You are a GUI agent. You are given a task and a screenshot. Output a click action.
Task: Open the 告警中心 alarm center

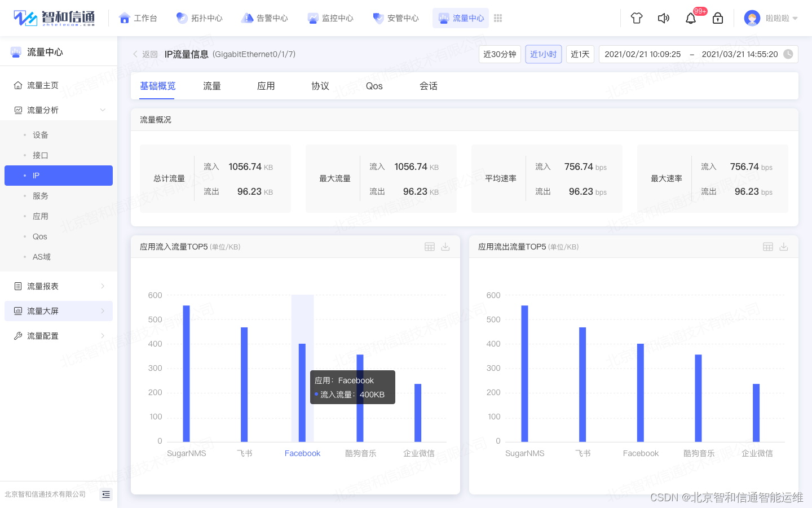point(264,18)
